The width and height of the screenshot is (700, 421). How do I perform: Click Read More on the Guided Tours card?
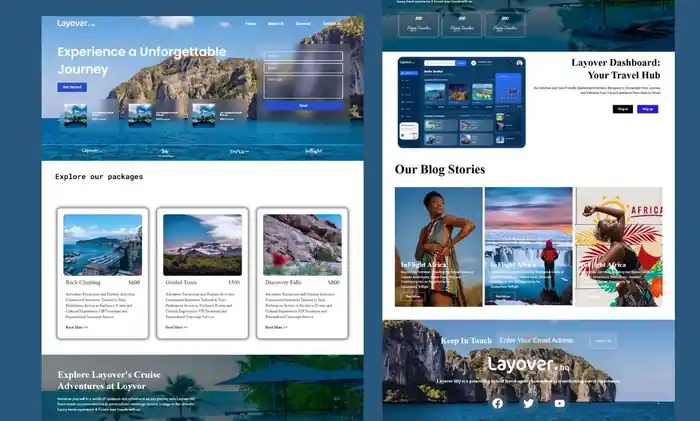click(176, 327)
